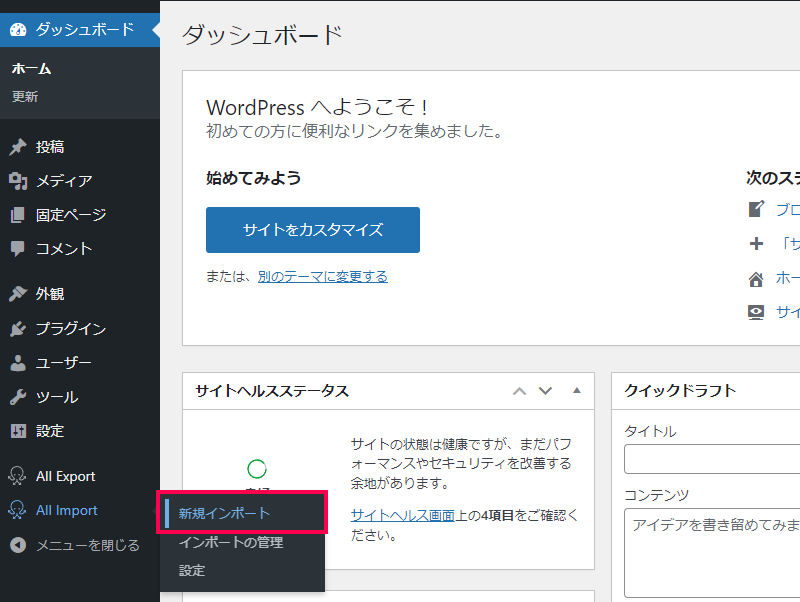Open the サイトヘルス画面 link
This screenshot has height=602, width=800.
[403, 516]
